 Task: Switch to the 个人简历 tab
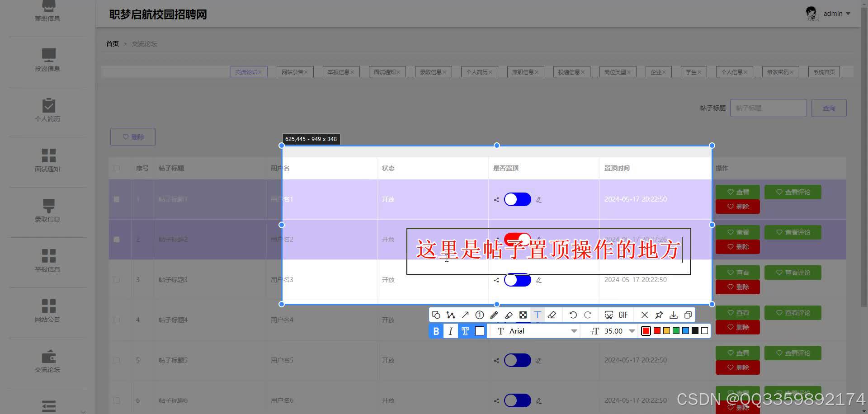[x=479, y=72]
